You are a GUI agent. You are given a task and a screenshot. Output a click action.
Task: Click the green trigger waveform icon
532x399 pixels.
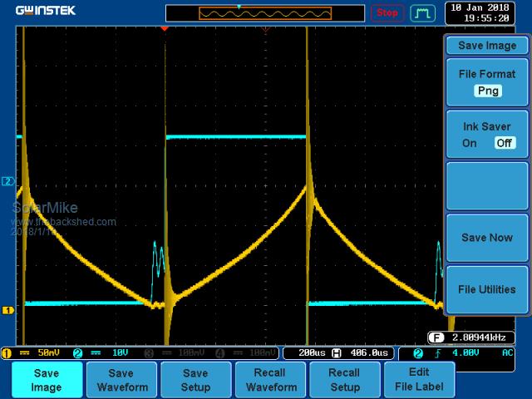(x=422, y=13)
